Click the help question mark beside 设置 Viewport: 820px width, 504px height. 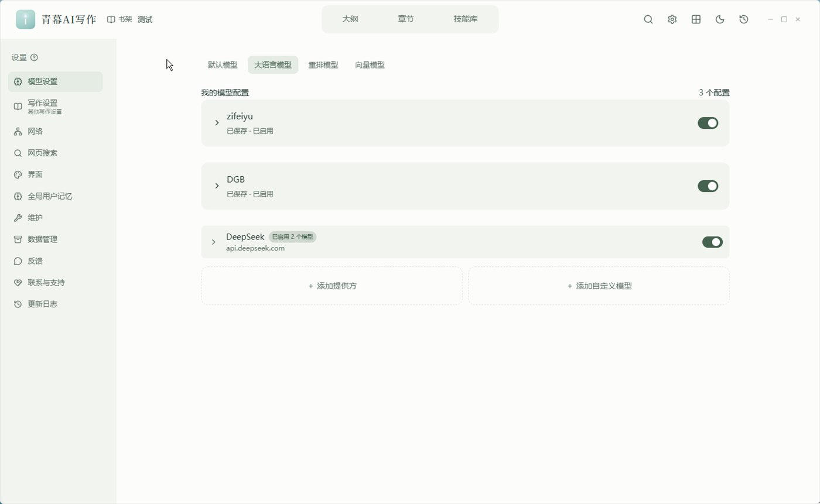[x=34, y=57]
